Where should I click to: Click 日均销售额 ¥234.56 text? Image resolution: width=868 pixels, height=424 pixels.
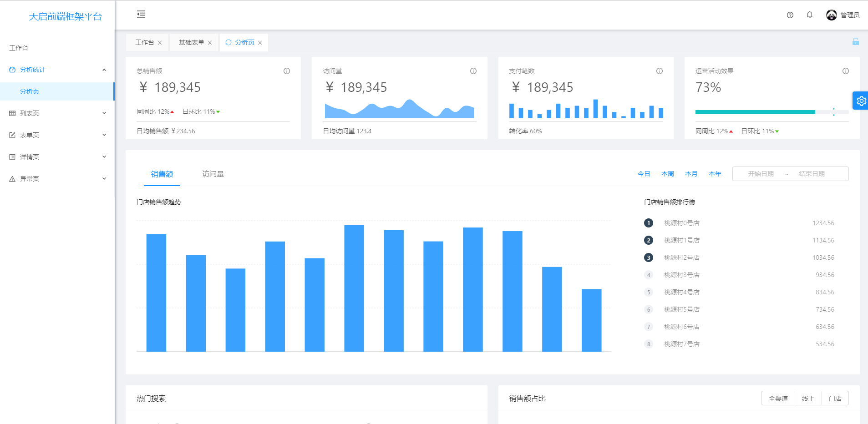point(166,131)
